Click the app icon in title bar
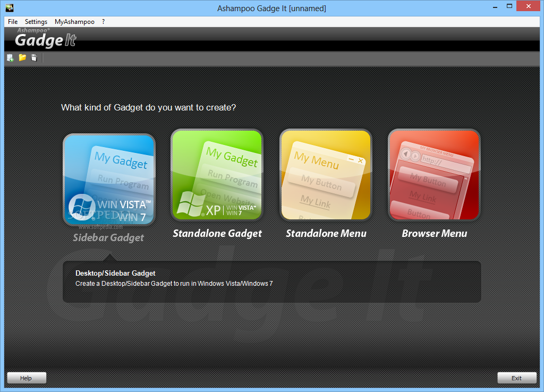544x392 pixels. point(10,7)
